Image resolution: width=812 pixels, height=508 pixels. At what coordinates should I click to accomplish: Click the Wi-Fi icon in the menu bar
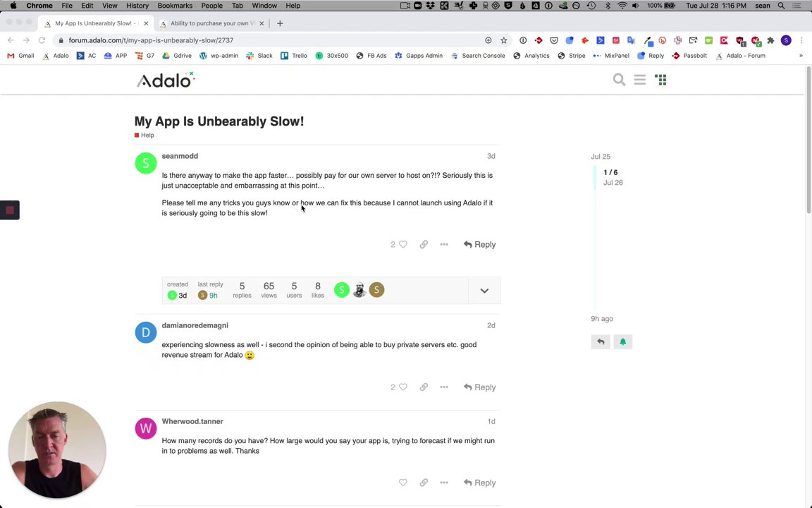[x=622, y=6]
